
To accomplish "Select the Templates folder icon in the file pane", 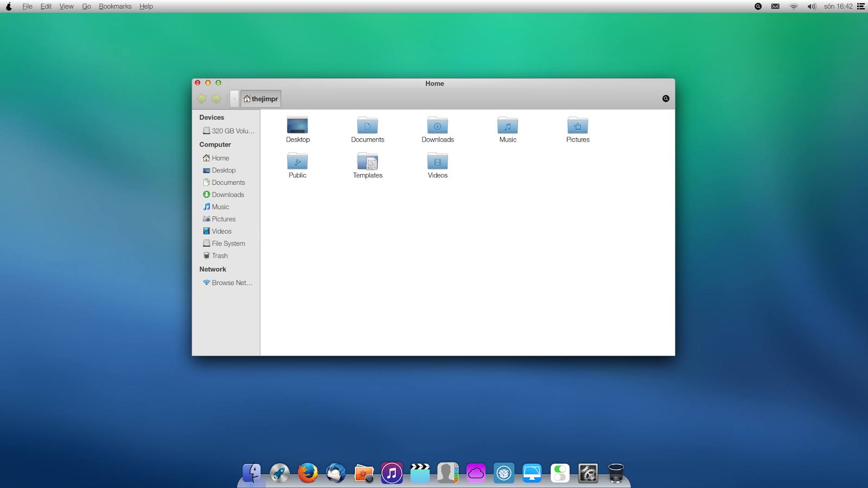I will point(367,161).
